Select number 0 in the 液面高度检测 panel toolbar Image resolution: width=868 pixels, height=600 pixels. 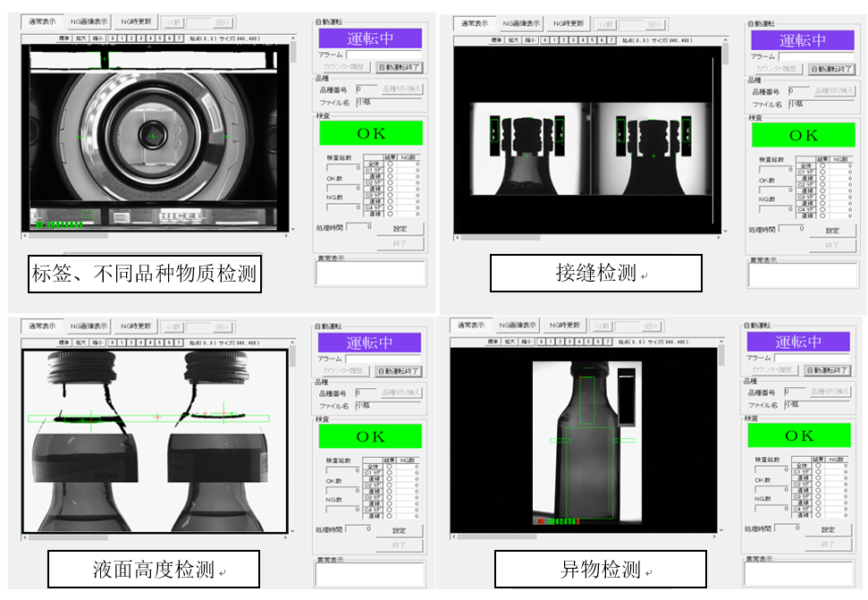pyautogui.click(x=113, y=342)
